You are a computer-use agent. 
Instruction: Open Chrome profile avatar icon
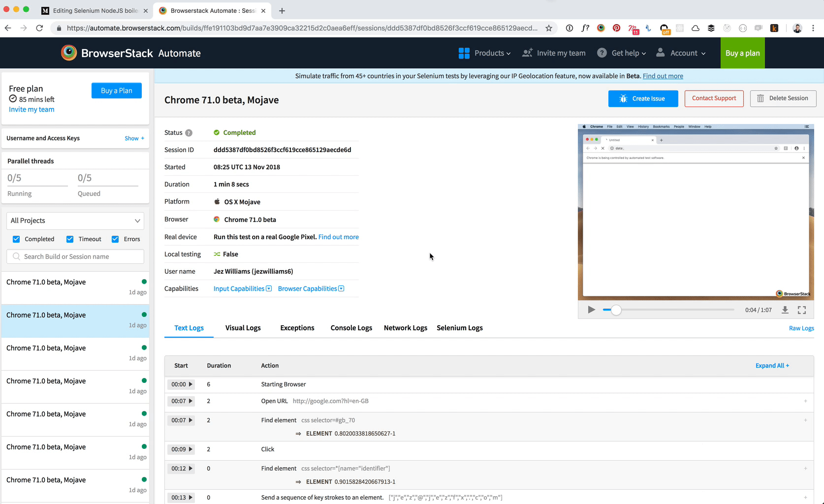(797, 28)
